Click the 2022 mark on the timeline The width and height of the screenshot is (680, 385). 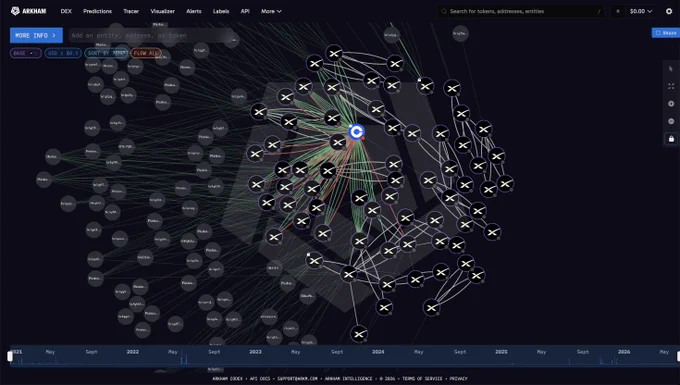tap(133, 352)
